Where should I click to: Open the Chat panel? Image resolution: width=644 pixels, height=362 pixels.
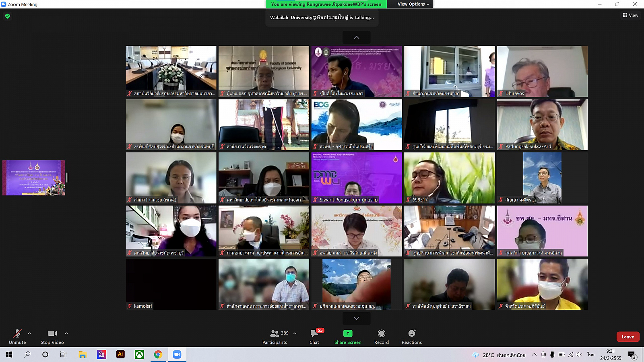click(x=314, y=337)
